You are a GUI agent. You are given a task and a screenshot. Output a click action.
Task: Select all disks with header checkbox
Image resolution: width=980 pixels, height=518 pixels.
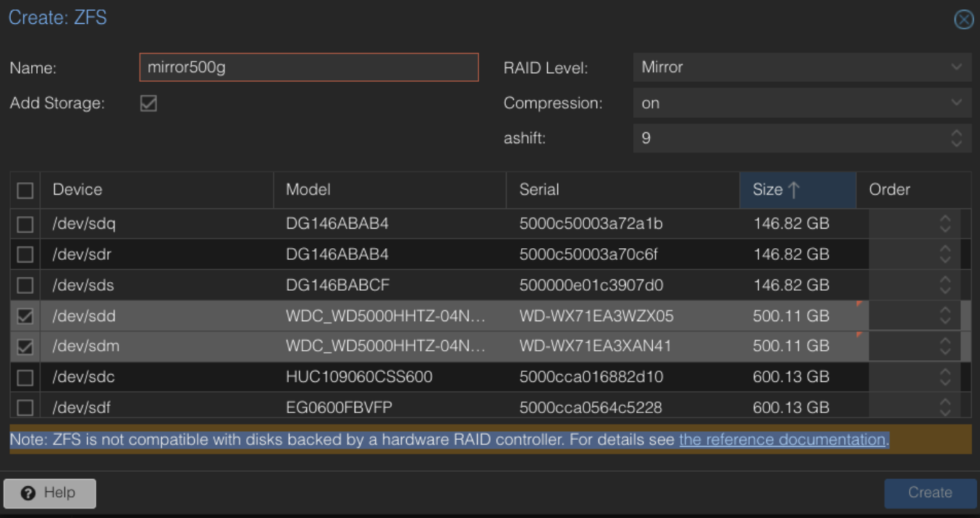pyautogui.click(x=25, y=190)
